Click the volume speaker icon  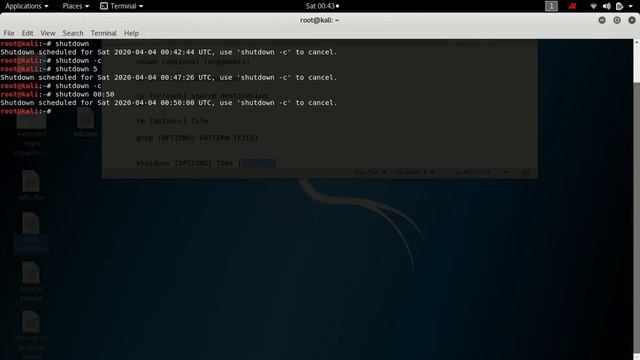pos(607,6)
